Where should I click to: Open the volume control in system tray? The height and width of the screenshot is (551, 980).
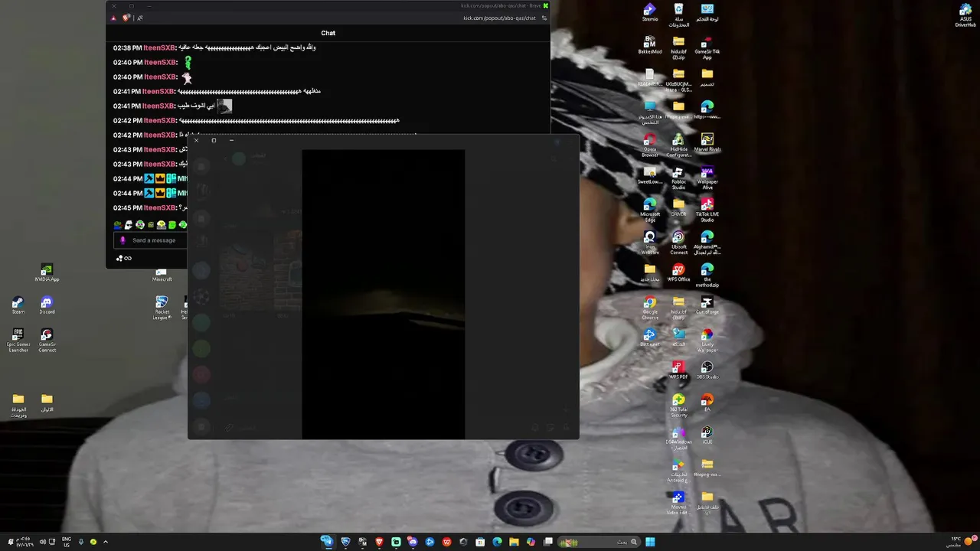(43, 542)
